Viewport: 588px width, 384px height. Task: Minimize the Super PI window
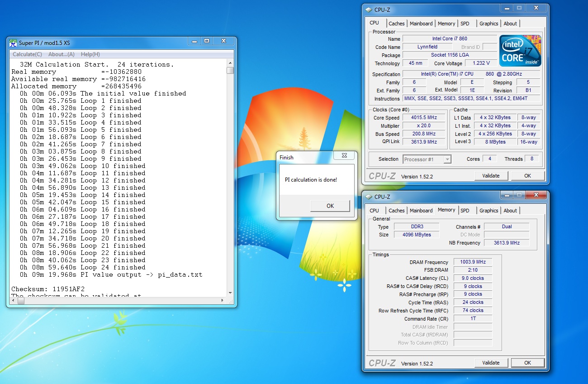pos(194,41)
